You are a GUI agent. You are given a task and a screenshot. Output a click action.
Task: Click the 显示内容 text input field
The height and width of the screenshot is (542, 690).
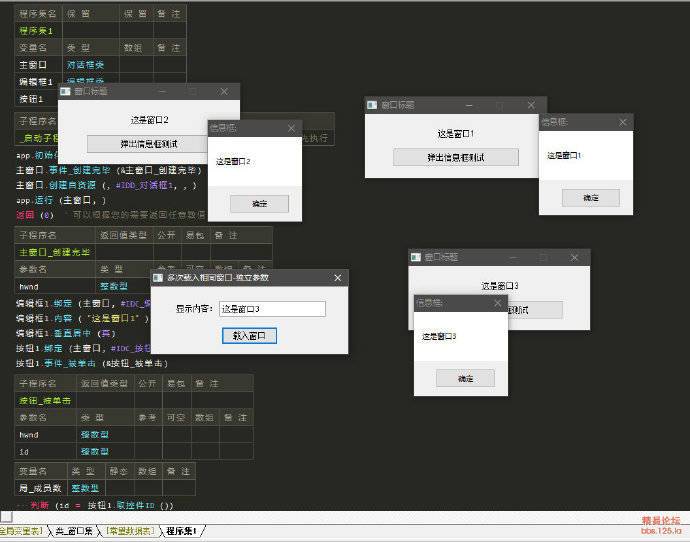coord(272,309)
